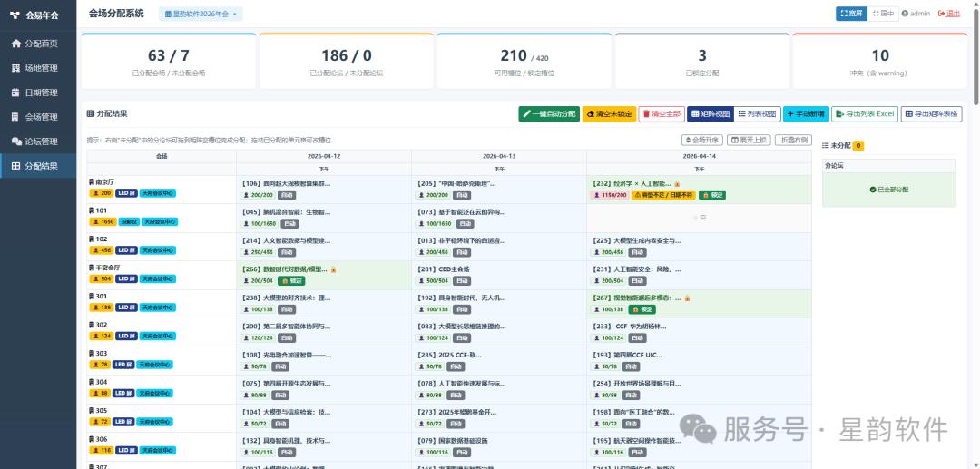Toggle 折叠右侧 panel button
Screen dimensions: 980x469
pos(794,140)
